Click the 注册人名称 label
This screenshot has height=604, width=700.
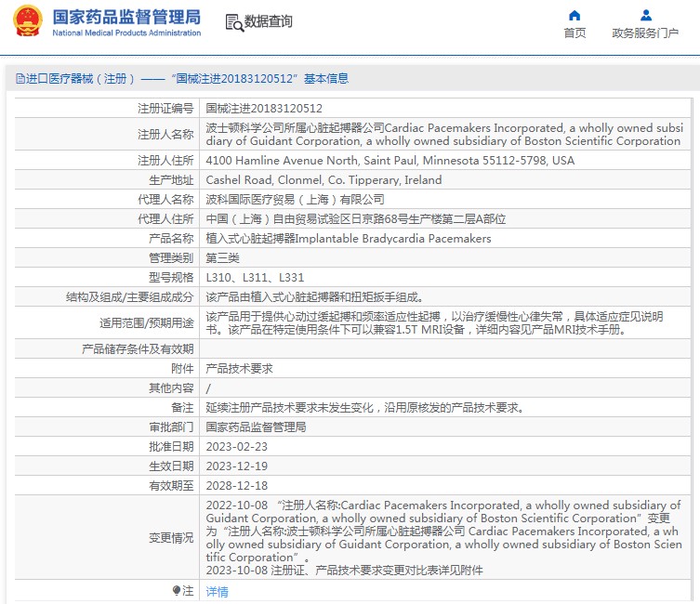click(x=165, y=134)
